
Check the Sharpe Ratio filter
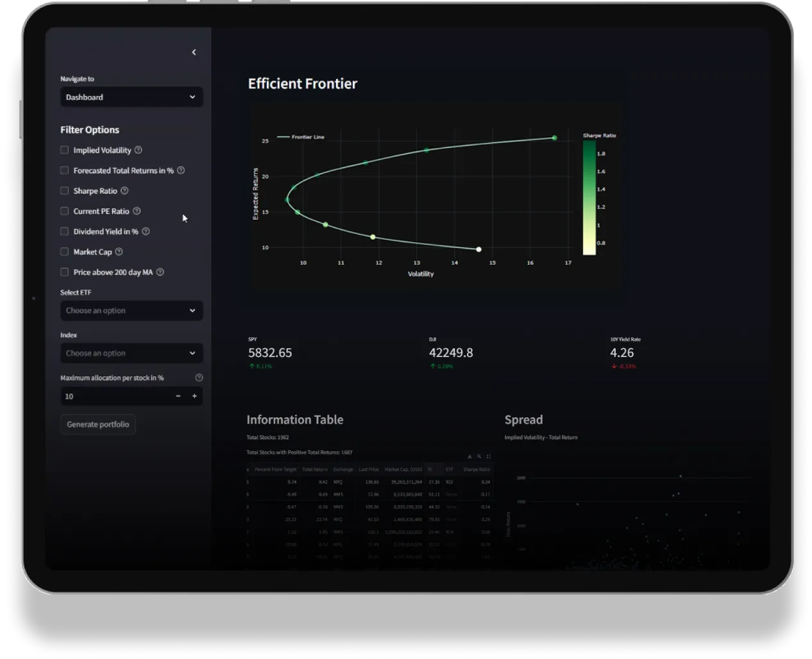[64, 190]
